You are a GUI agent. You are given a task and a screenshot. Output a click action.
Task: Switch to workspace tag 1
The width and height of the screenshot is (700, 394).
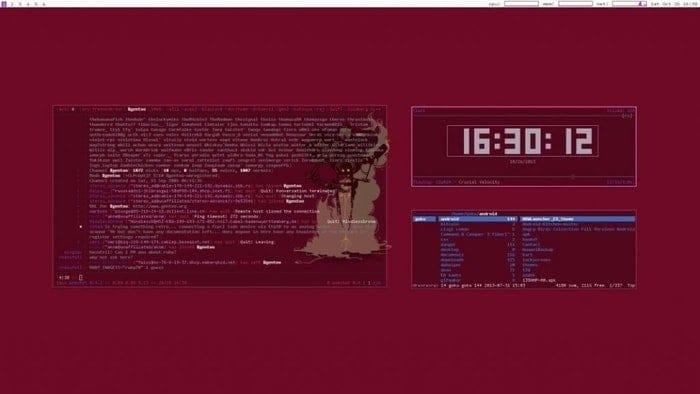pyautogui.click(x=4, y=4)
